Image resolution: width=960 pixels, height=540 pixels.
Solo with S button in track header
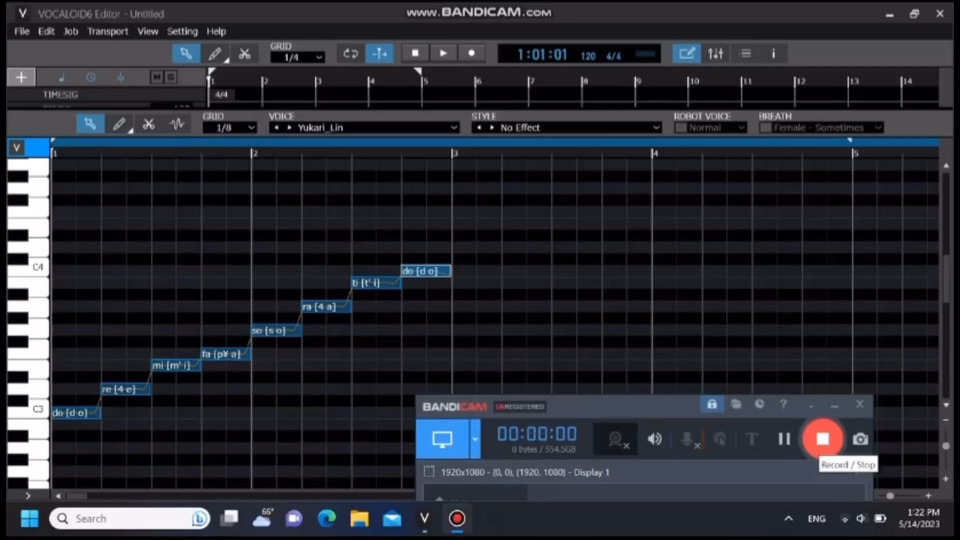tap(171, 77)
